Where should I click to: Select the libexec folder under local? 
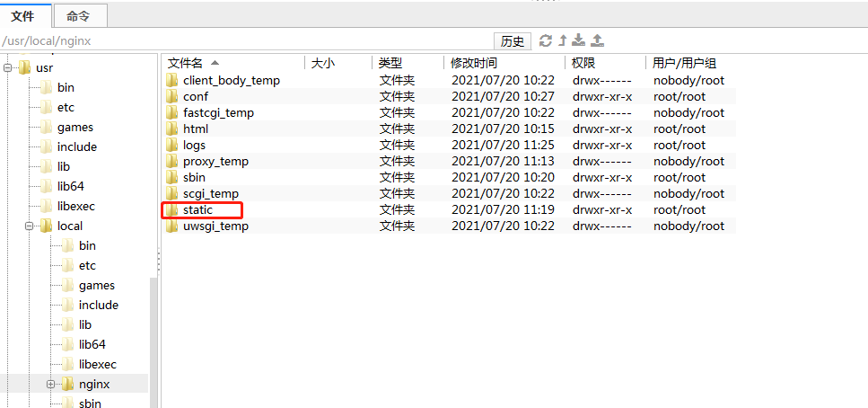point(98,364)
